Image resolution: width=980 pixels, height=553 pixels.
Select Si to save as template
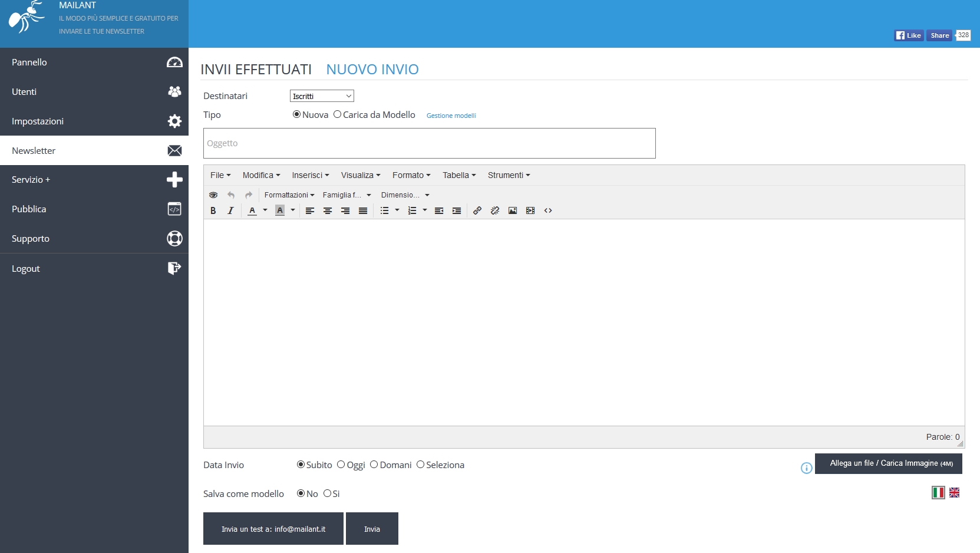coord(327,493)
